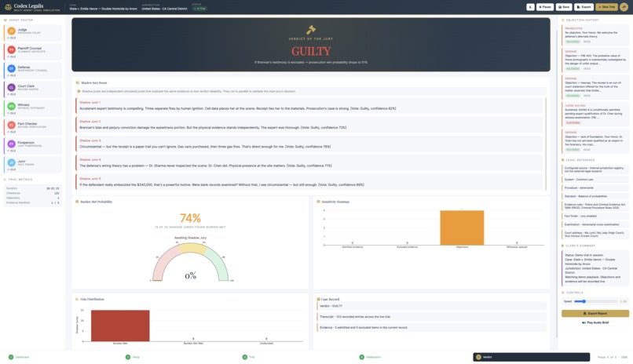Play the Audio Brief
The width and height of the screenshot is (633, 364).
tap(595, 323)
